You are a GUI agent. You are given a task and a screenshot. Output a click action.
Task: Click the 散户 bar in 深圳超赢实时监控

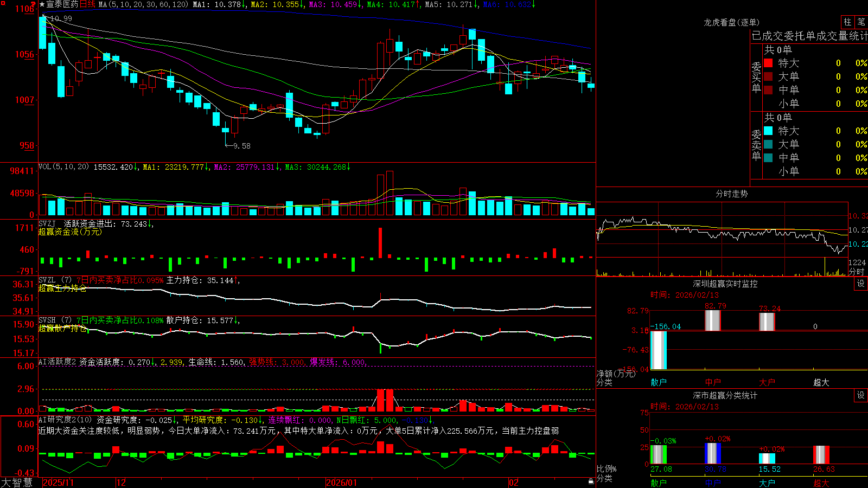tap(659, 350)
